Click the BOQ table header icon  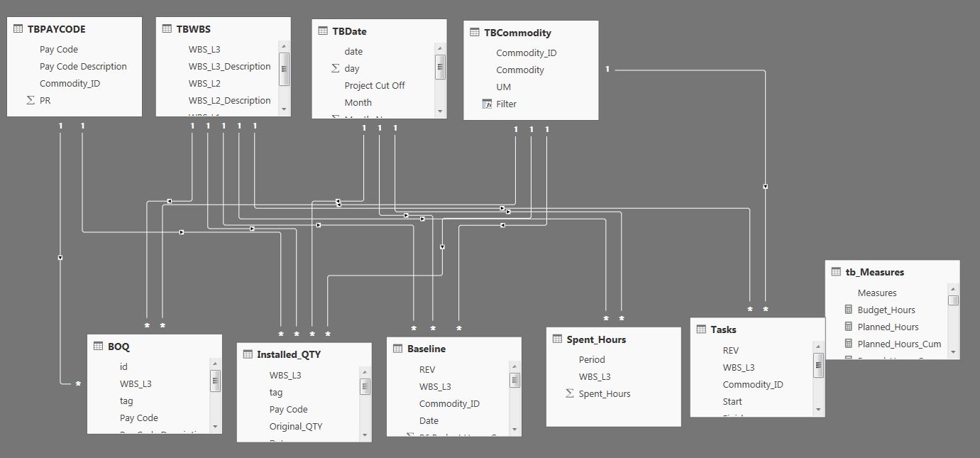click(98, 347)
